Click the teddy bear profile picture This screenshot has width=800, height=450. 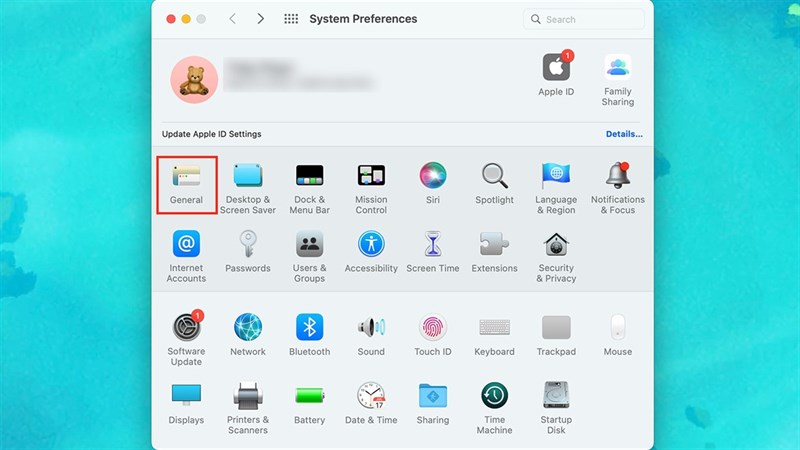pos(194,80)
